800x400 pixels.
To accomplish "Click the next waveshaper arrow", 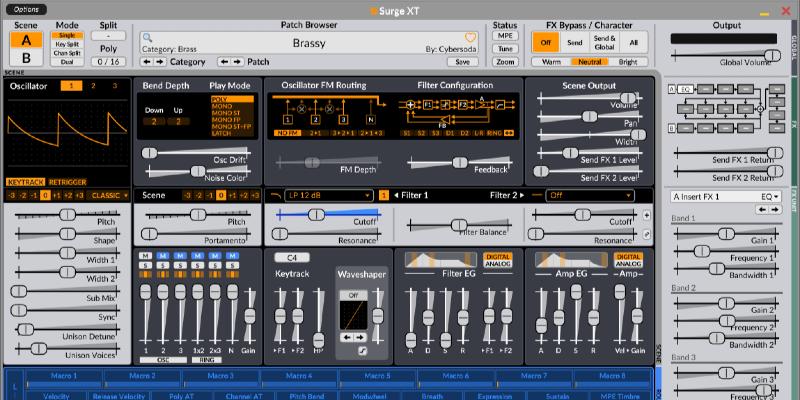I will pyautogui.click(x=358, y=337).
